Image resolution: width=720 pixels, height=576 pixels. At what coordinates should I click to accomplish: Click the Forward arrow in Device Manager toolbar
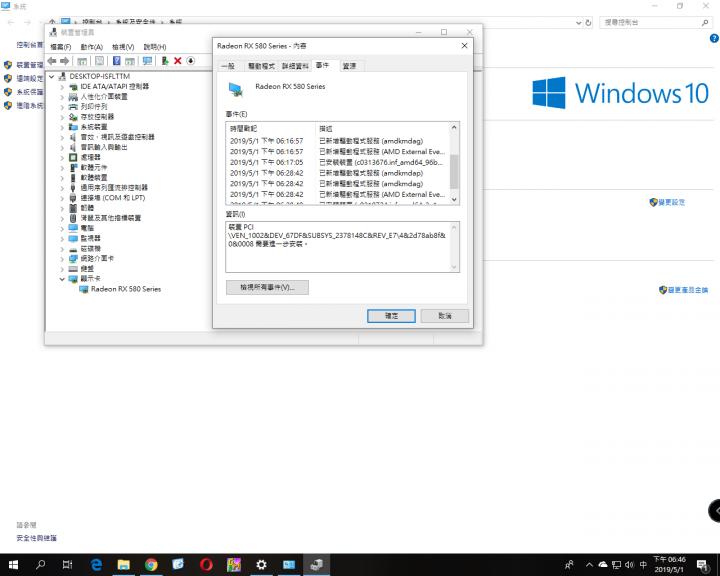(65, 61)
